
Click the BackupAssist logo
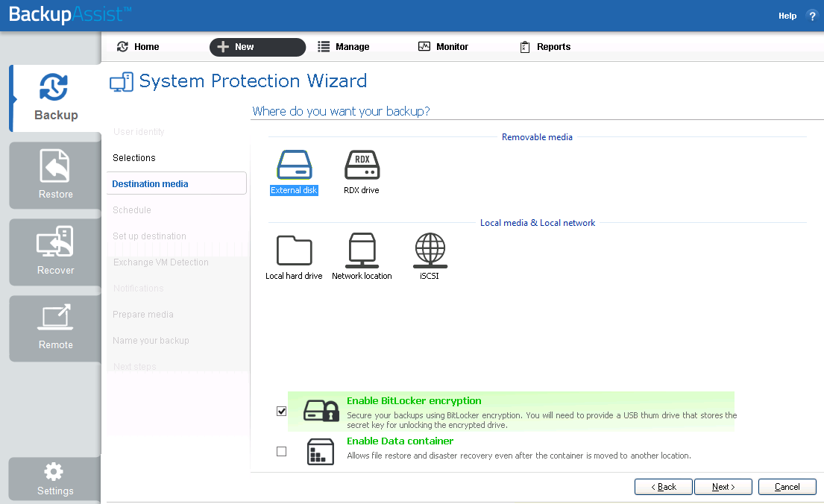[x=70, y=14]
